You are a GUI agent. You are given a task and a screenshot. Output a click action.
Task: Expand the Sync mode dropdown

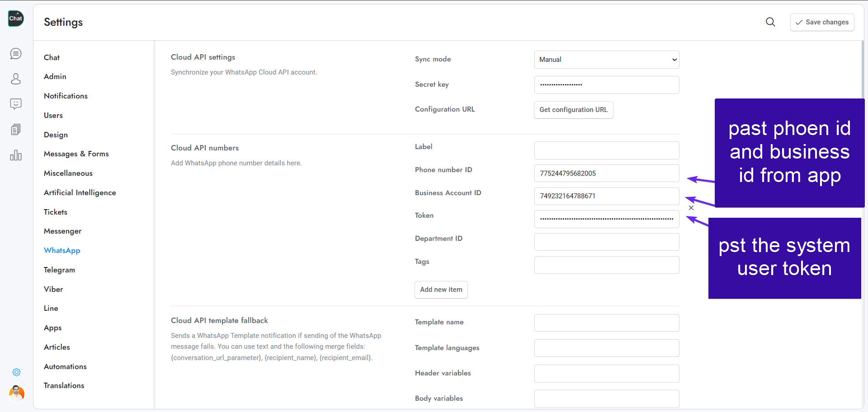pos(606,60)
